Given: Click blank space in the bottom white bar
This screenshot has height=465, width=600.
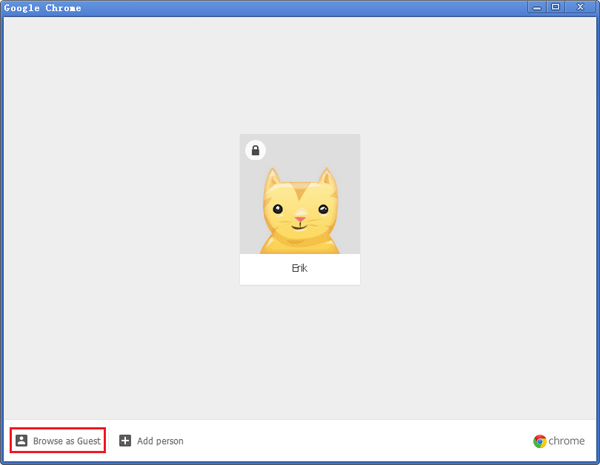Looking at the screenshot, I should (x=350, y=440).
